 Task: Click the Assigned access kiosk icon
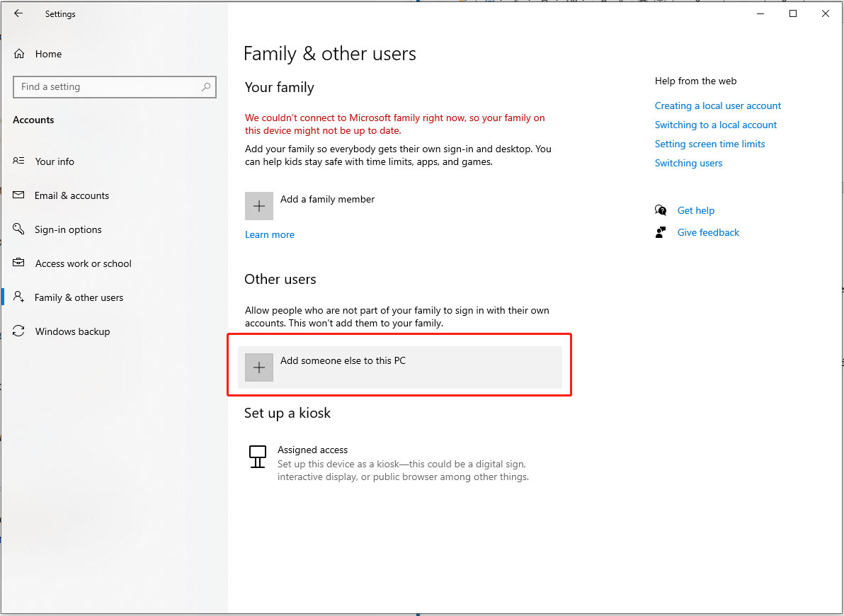pyautogui.click(x=257, y=457)
